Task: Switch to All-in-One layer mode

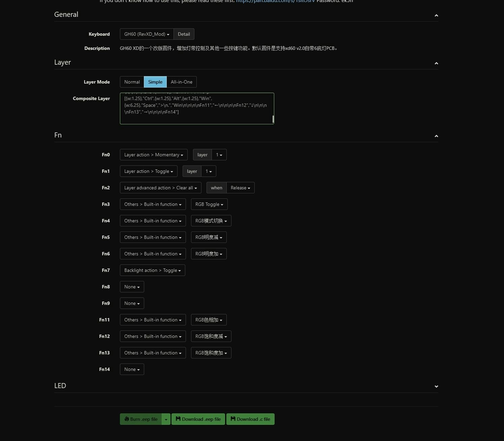Action: click(x=182, y=82)
